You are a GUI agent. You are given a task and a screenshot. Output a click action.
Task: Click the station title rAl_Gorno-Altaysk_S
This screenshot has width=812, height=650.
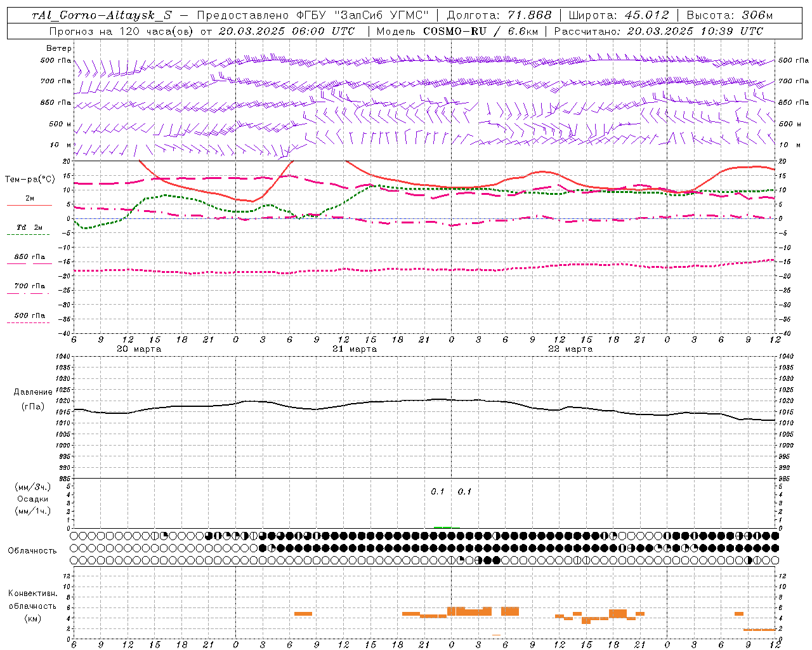point(101,15)
